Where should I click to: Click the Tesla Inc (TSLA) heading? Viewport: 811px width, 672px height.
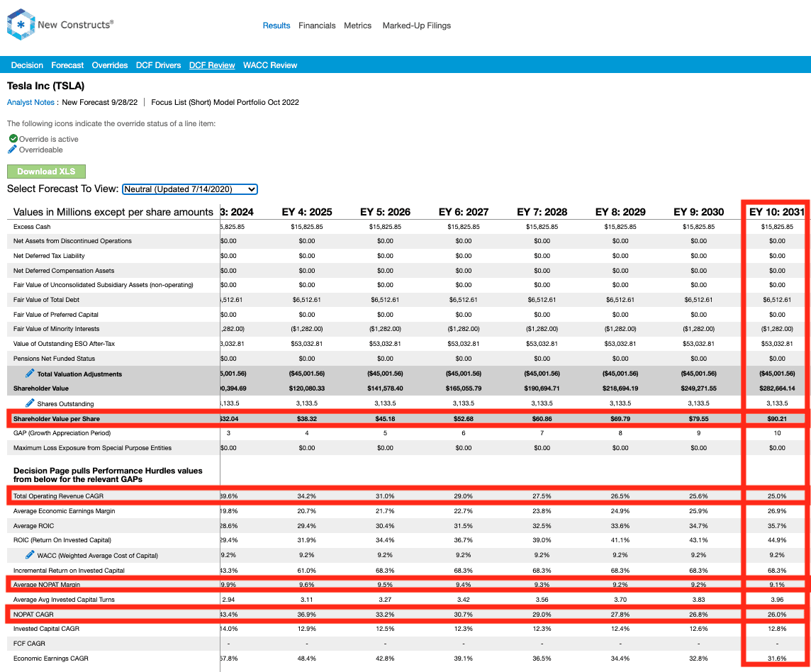point(45,86)
